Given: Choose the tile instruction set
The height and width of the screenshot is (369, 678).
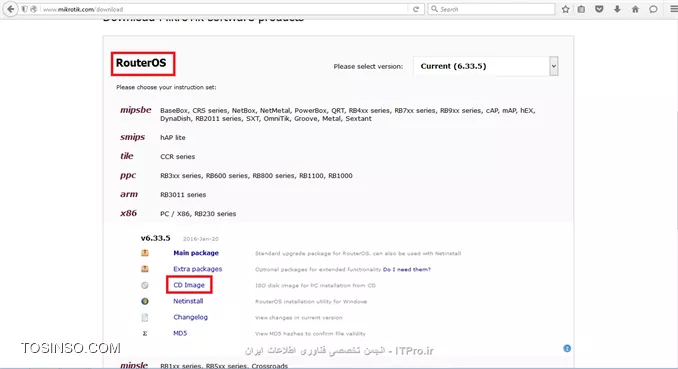Looking at the screenshot, I should [x=127, y=156].
